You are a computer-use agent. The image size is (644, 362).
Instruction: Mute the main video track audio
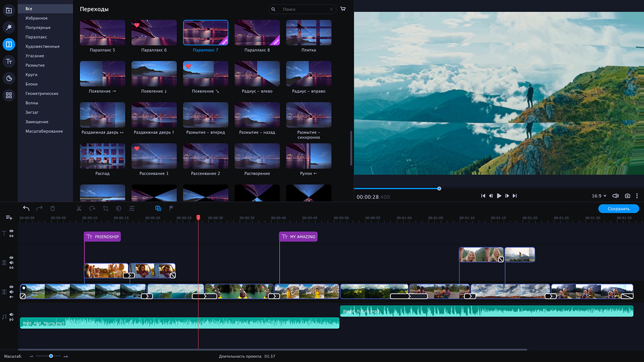pos(11,292)
